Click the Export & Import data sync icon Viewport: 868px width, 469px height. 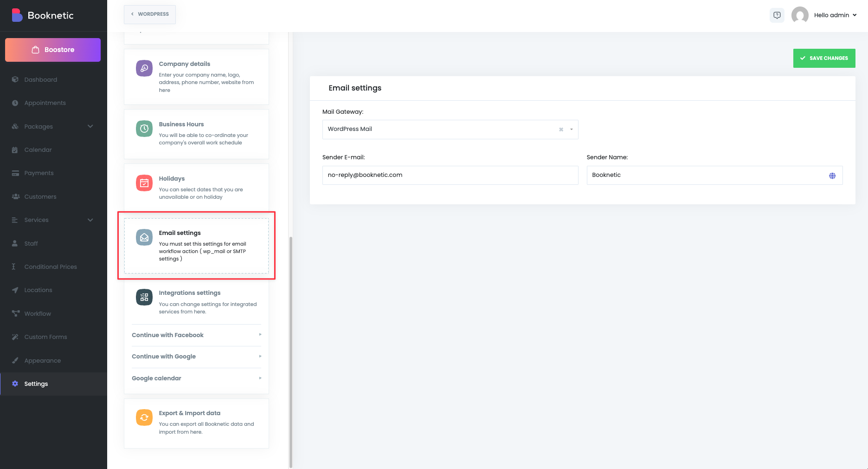click(x=144, y=417)
